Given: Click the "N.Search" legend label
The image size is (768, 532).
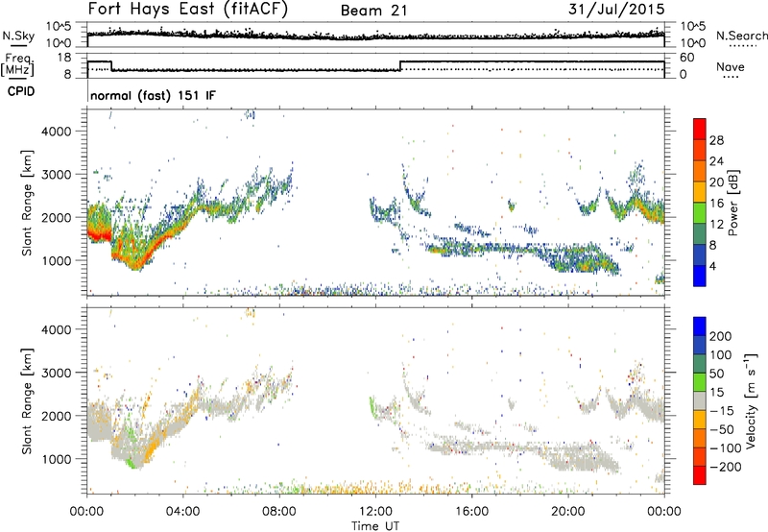Looking at the screenshot, I should pyautogui.click(x=742, y=36).
